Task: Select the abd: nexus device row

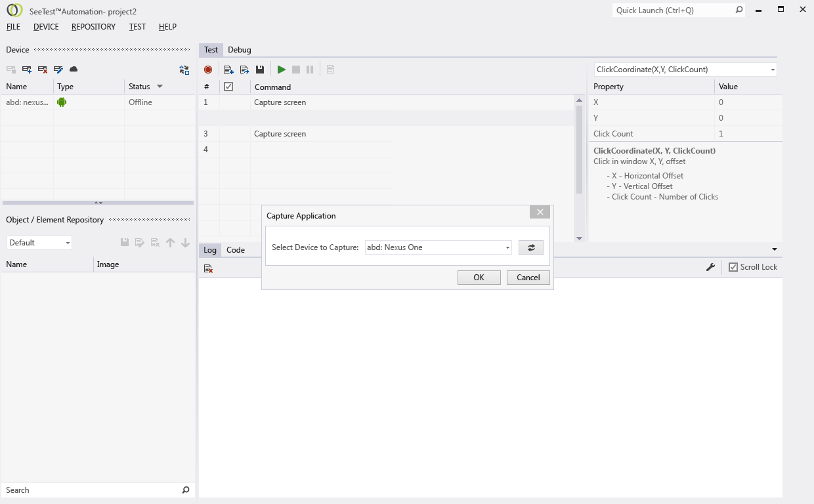Action: click(x=98, y=102)
